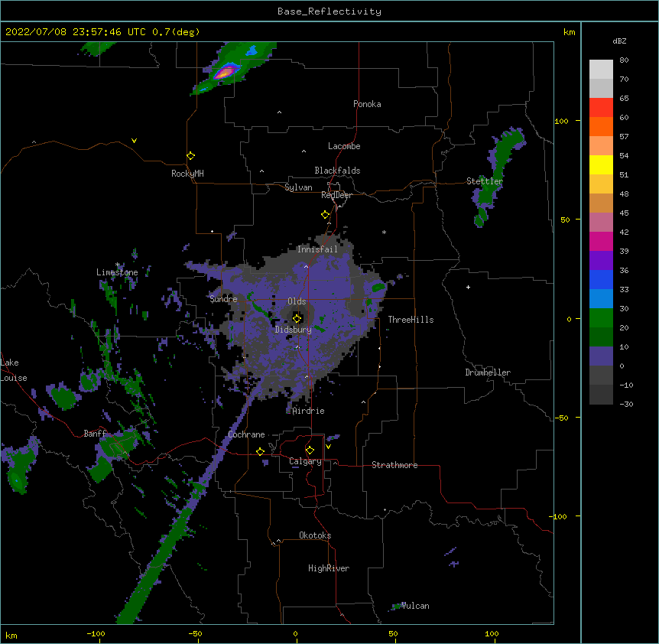Click the Strathmore label
Image resolution: width=659 pixels, height=644 pixels.
coord(394,465)
